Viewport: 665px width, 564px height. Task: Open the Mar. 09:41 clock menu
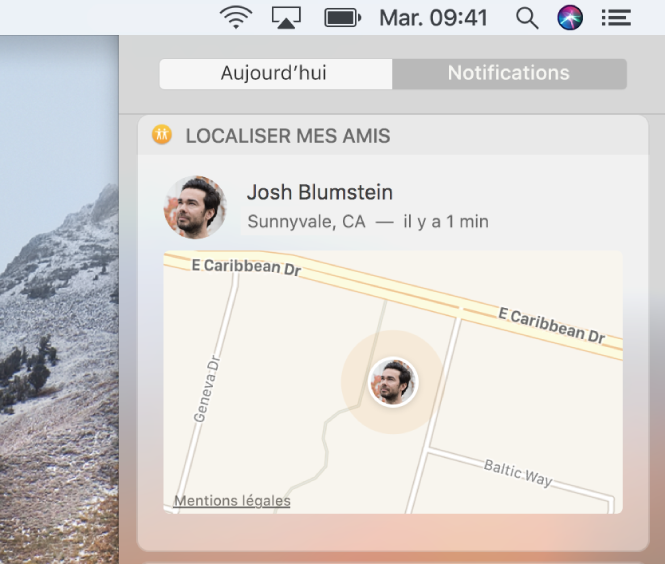(x=433, y=18)
